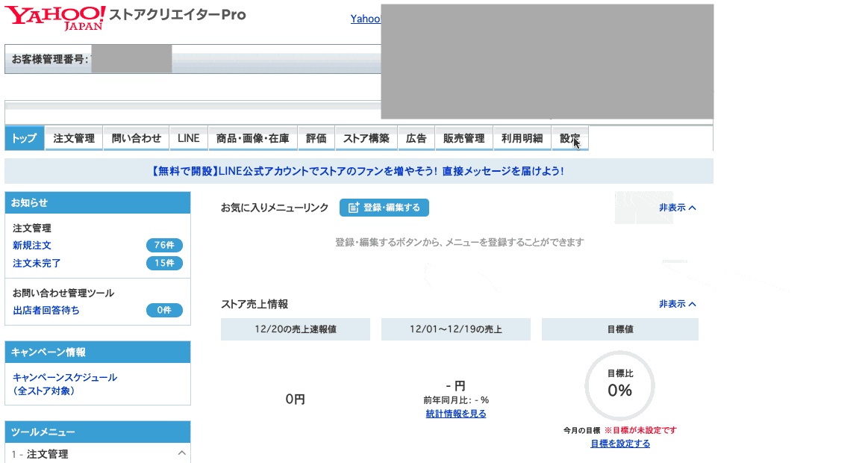Click the 統計情報を見る link
The width and height of the screenshot is (868, 463).
(455, 412)
